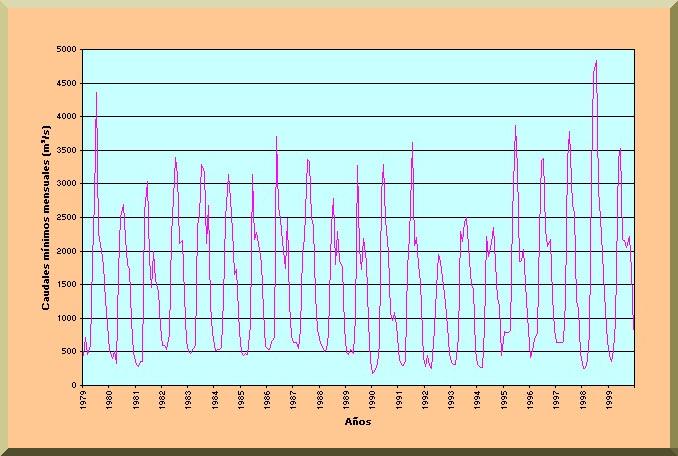Click the highest line peak near 1998
678x456 pixels.
click(596, 61)
